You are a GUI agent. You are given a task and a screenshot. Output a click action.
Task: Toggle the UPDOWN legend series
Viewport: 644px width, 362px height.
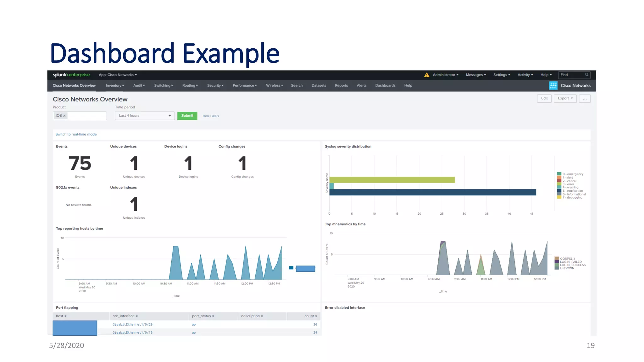tap(567, 268)
